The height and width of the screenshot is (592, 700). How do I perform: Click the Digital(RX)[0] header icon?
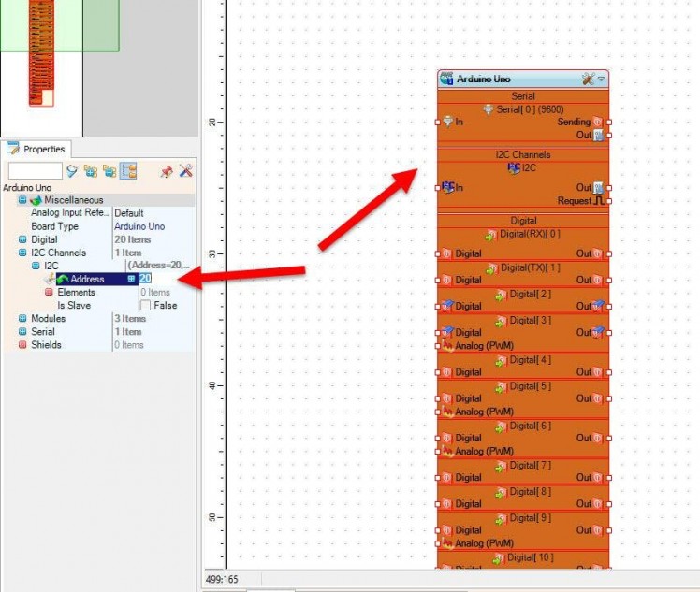pos(491,235)
